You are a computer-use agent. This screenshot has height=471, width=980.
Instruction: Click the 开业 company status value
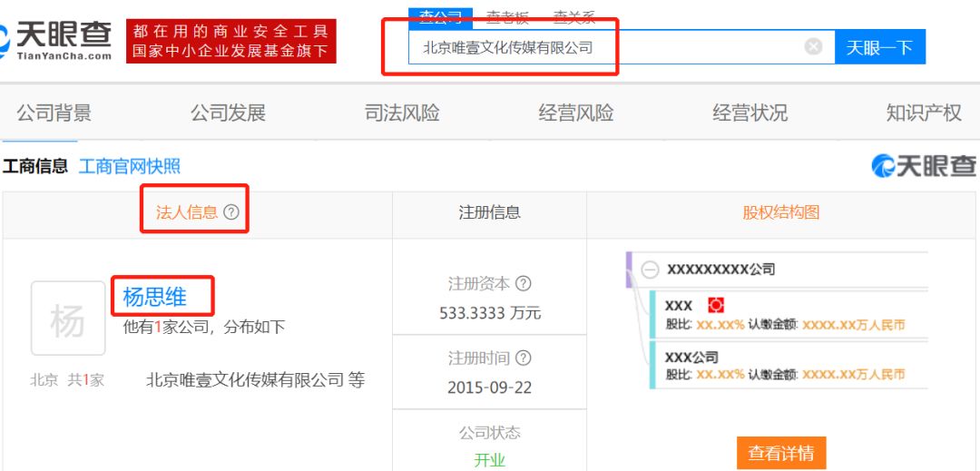[489, 460]
